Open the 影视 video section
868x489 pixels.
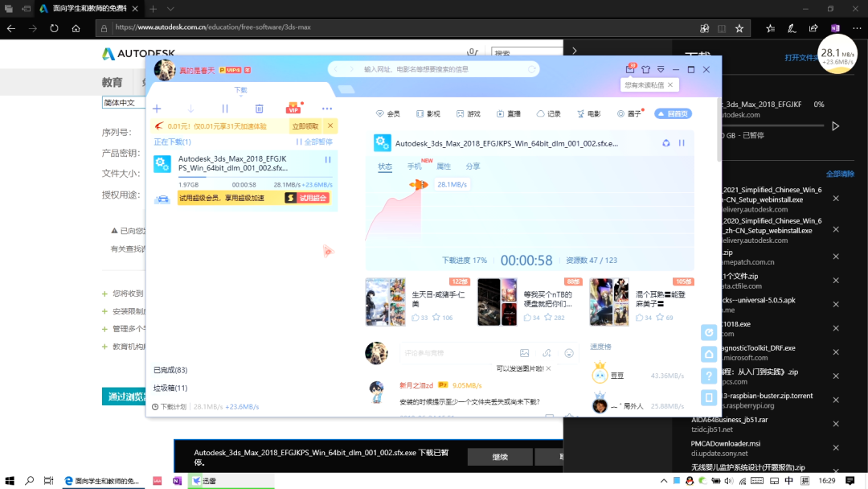(428, 113)
